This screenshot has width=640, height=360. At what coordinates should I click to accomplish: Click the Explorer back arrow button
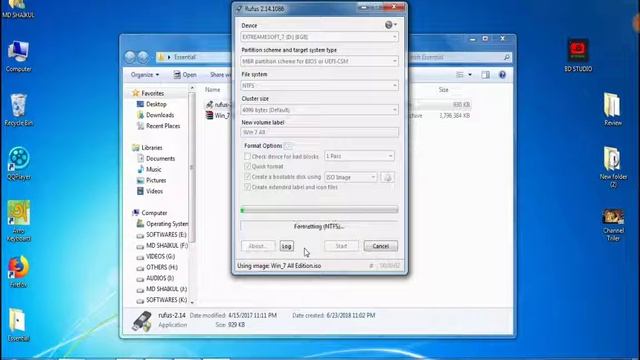pos(130,57)
